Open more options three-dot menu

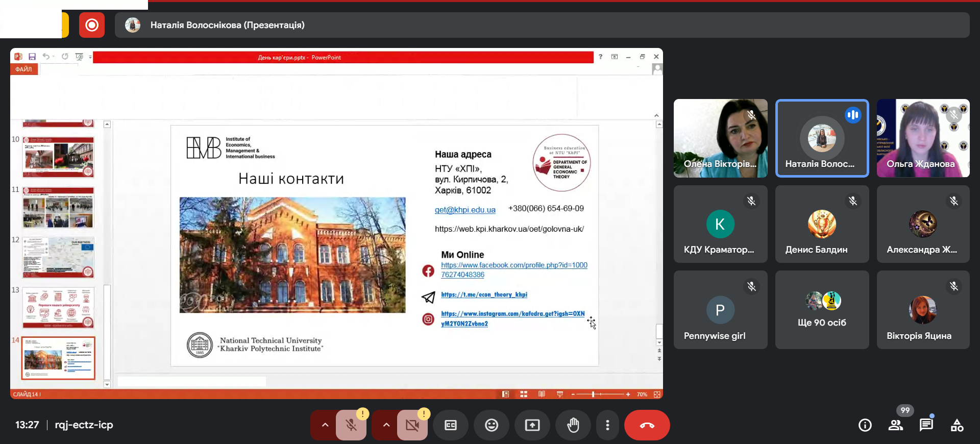coord(607,425)
